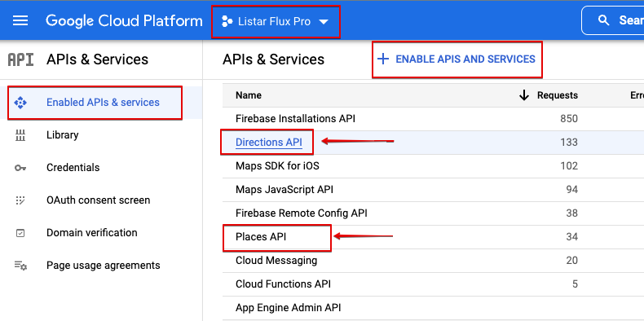
Task: Click the 34 requests value
Action: pyautogui.click(x=571, y=237)
